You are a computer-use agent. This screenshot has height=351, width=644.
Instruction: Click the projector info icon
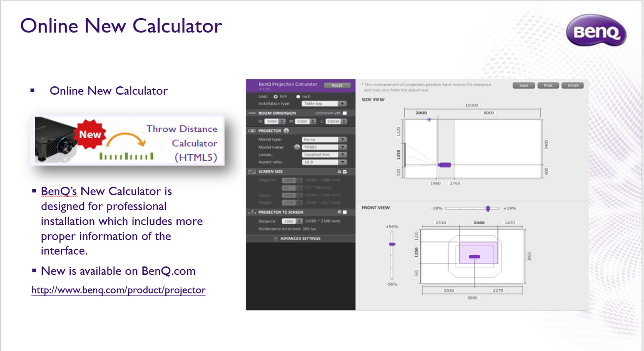pyautogui.click(x=287, y=131)
